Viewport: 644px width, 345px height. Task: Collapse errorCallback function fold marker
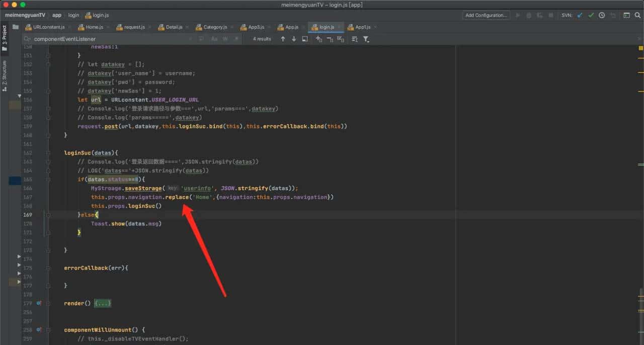[x=48, y=268]
